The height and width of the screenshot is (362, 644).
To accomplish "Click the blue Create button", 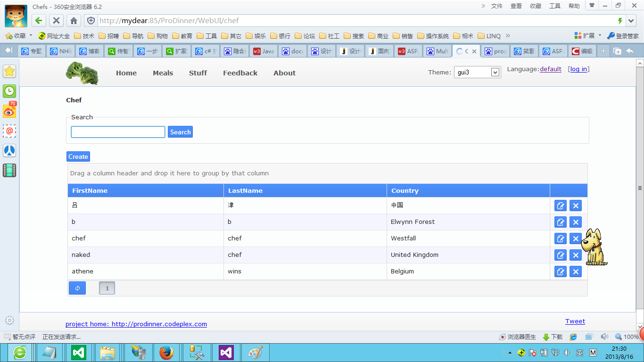I will click(x=78, y=156).
